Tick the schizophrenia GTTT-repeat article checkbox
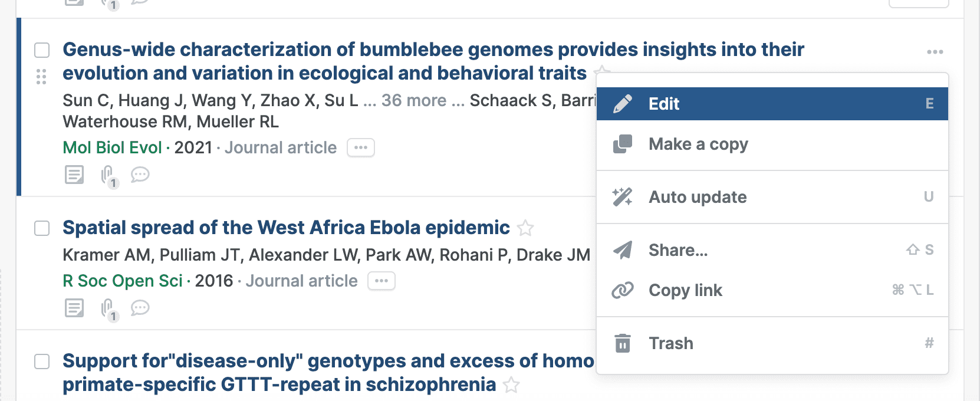This screenshot has height=401, width=980. click(42, 361)
